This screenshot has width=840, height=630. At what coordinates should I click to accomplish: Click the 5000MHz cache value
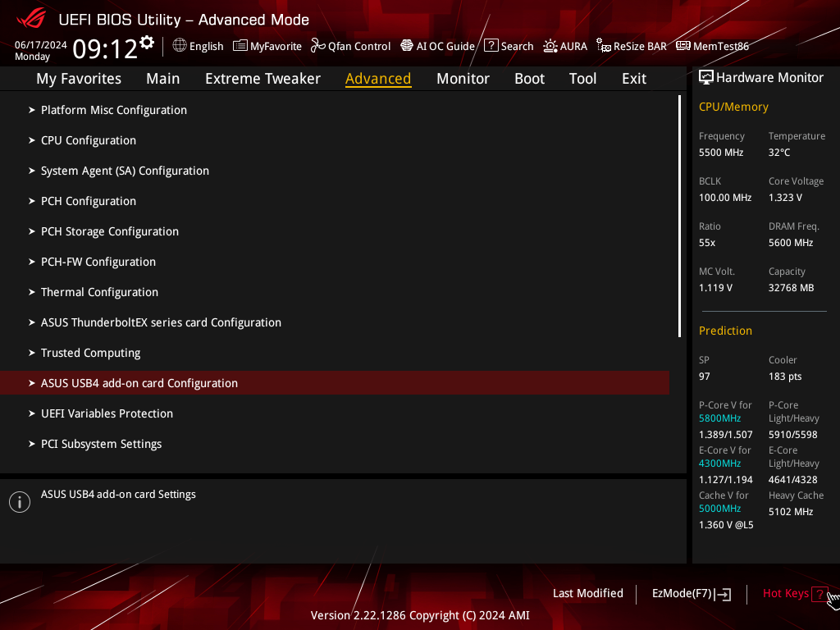coord(719,509)
